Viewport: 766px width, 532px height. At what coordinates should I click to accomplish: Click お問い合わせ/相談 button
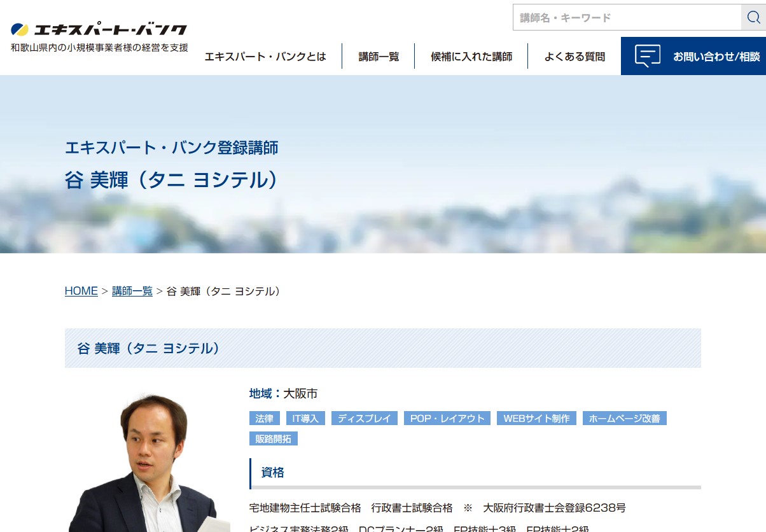click(x=693, y=56)
